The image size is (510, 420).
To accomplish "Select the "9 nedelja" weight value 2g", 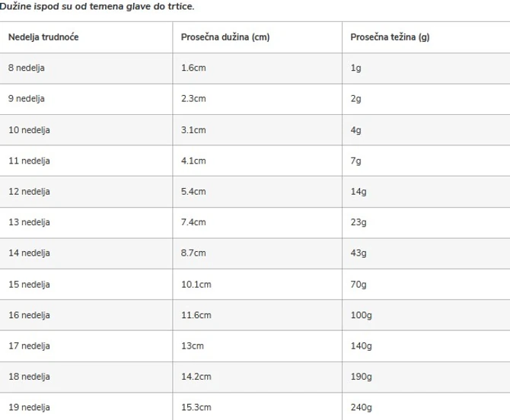I will click(355, 99).
